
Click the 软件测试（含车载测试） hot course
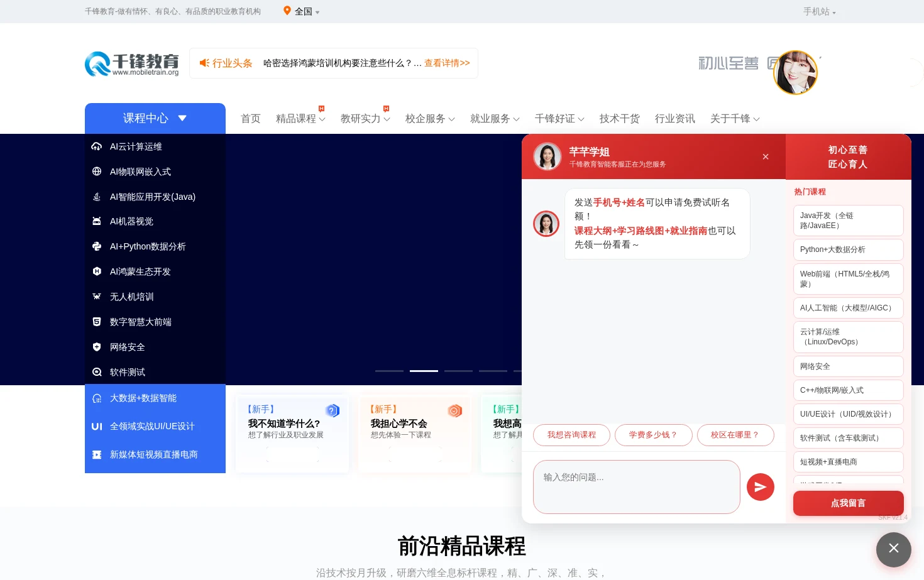pyautogui.click(x=849, y=438)
